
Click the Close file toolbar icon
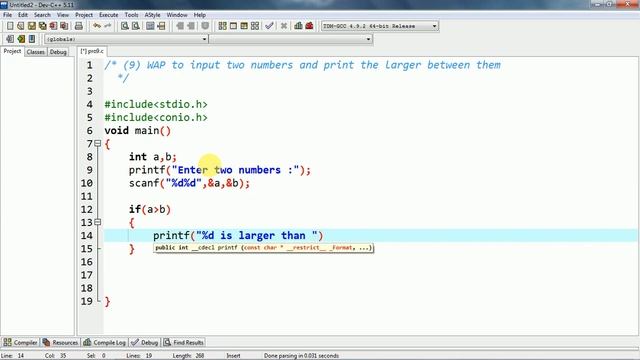[x=53, y=26]
